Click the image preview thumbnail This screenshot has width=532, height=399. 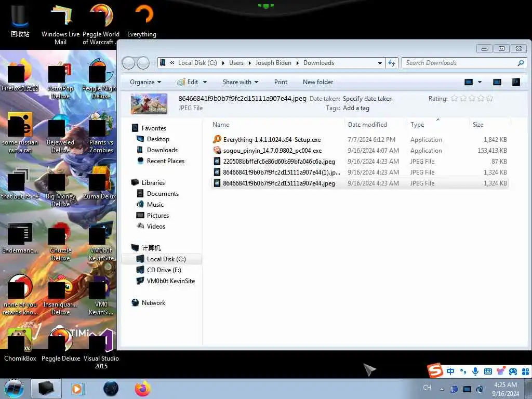click(x=149, y=103)
